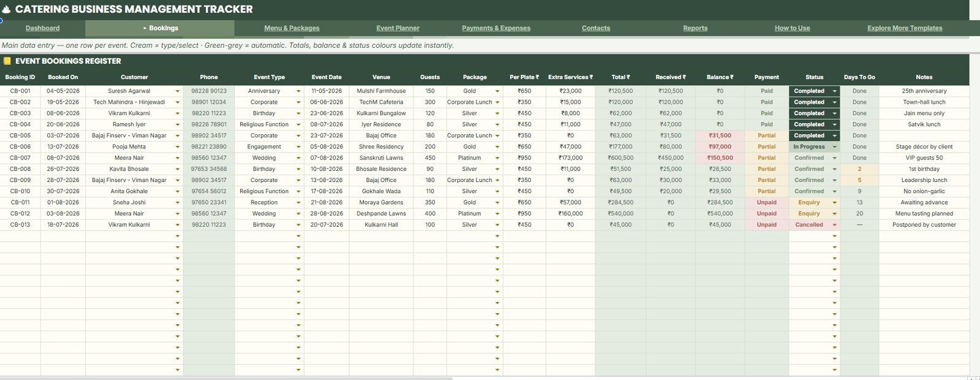Open the Dashboard link

(x=42, y=28)
